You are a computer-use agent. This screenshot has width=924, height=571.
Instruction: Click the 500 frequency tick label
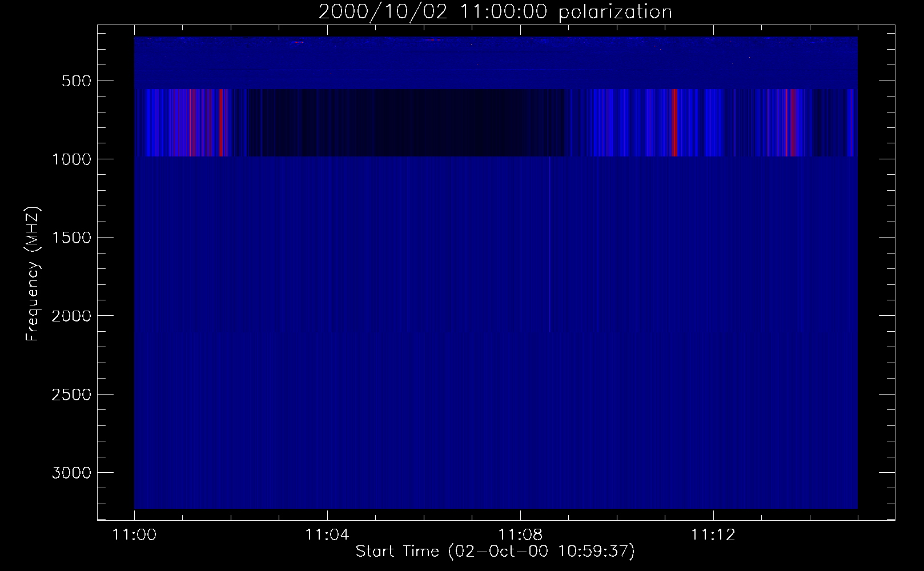77,81
